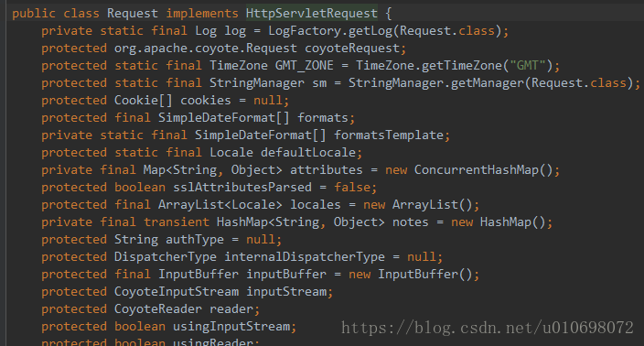Click StringManager.getManager call

436,83
